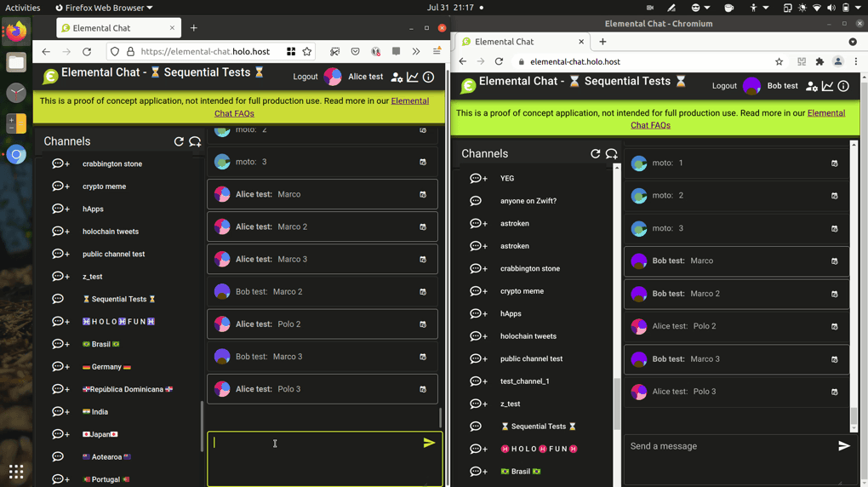Click Chromium messages panel scrollbar
868x487 pixels.
coord(853,415)
